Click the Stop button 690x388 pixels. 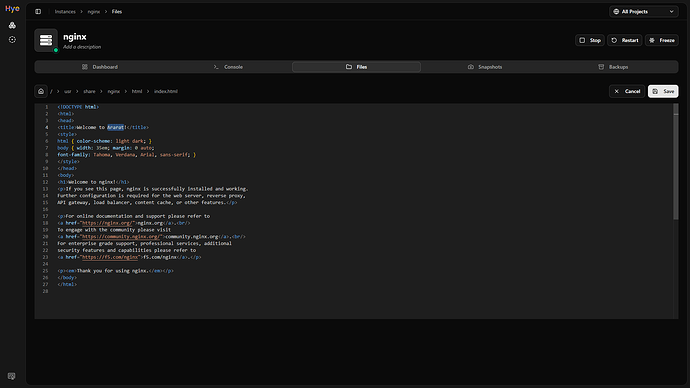click(590, 40)
